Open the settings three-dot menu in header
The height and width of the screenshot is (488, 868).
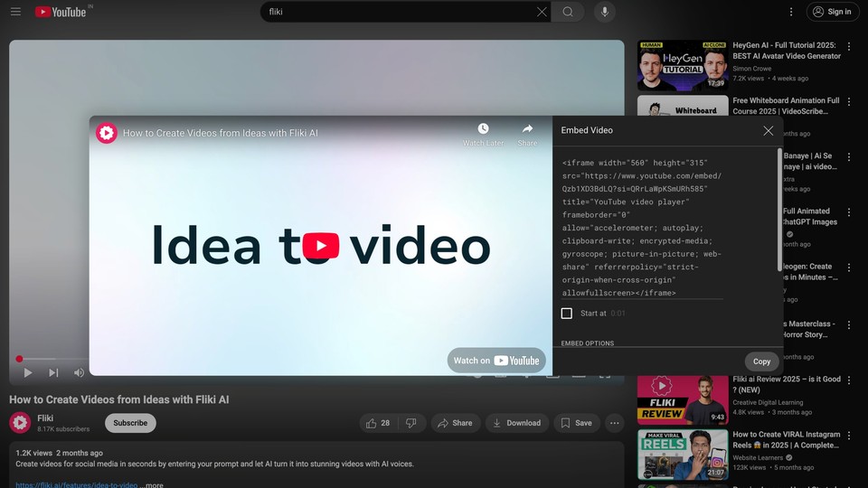[x=790, y=12]
